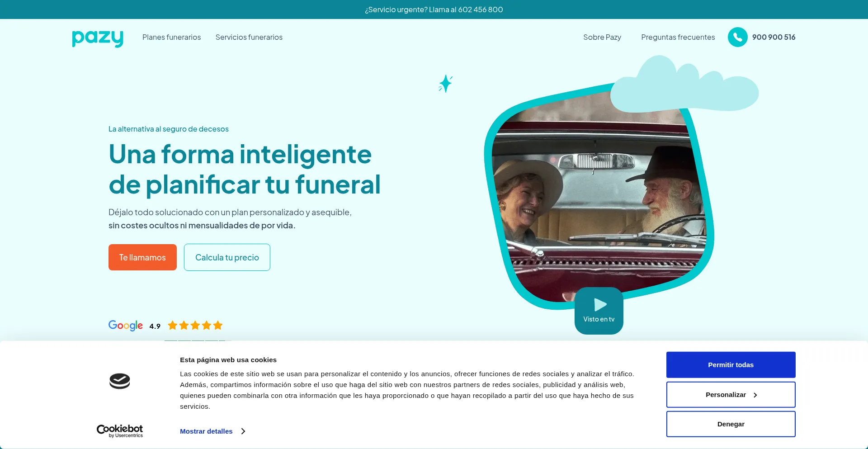Accept cookies with Permitir todas
This screenshot has width=868, height=449.
pos(731,365)
